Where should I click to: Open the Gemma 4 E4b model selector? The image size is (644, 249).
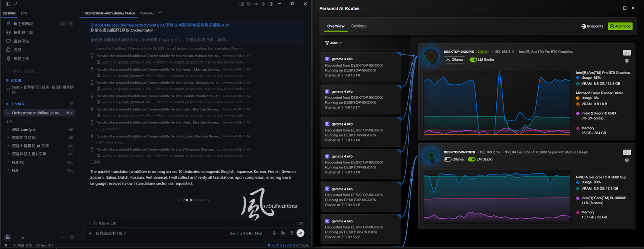pyautogui.click(x=246, y=233)
